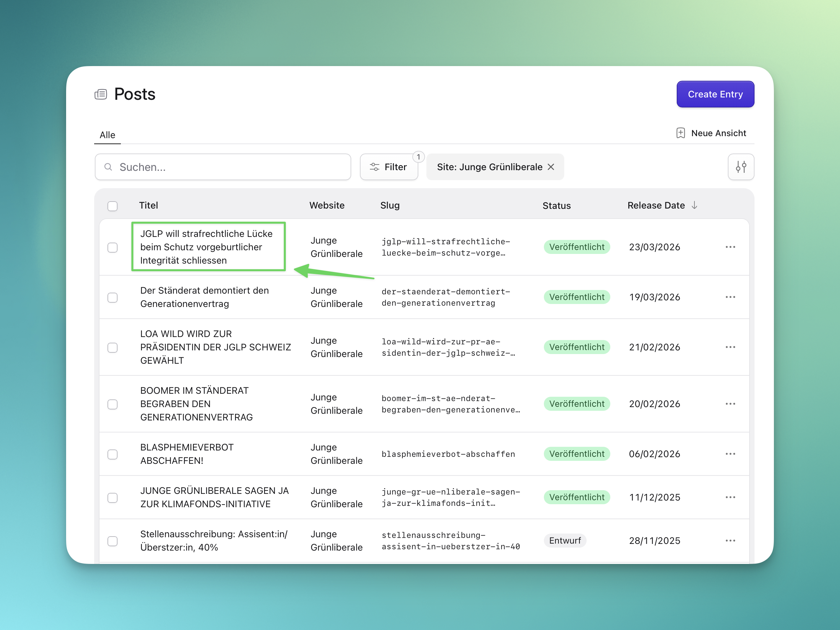Check the LOA WILD WIRD ZUR row
This screenshot has height=630, width=840.
113,348
